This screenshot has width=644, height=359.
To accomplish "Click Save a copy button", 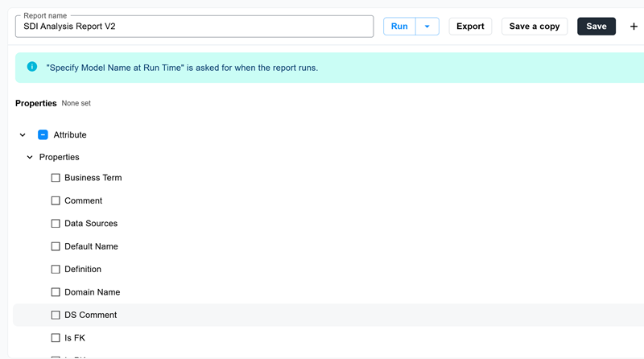I will point(535,27).
